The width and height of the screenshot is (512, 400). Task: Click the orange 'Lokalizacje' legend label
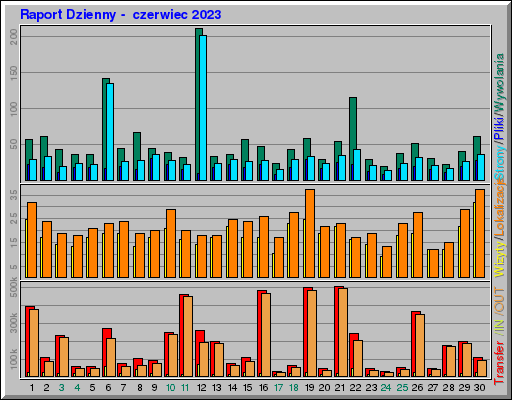click(x=499, y=208)
